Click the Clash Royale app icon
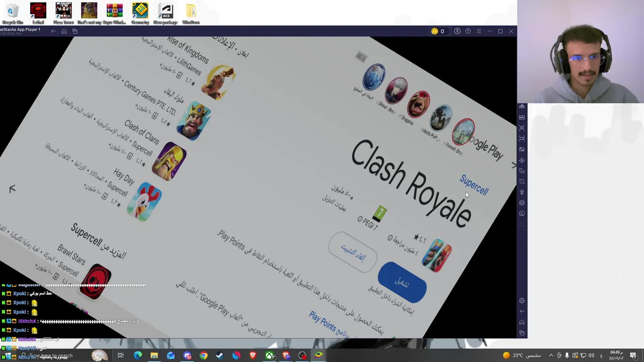 pos(437,255)
